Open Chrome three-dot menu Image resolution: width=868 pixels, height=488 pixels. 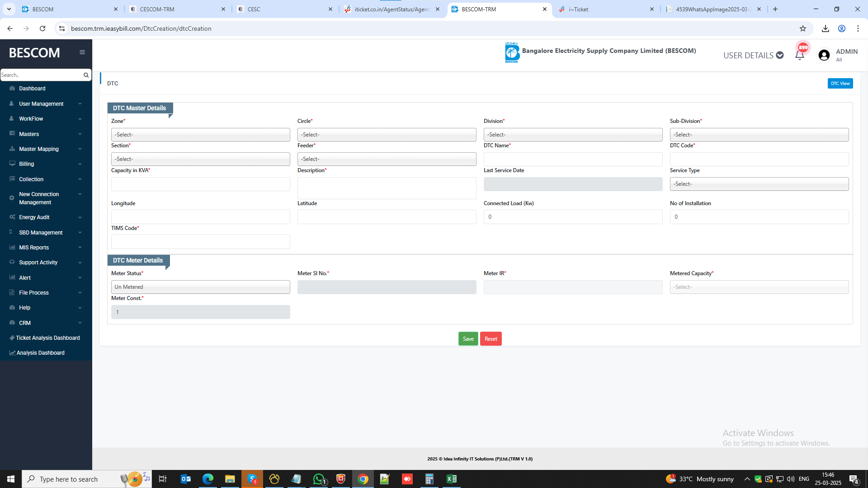pyautogui.click(x=858, y=28)
